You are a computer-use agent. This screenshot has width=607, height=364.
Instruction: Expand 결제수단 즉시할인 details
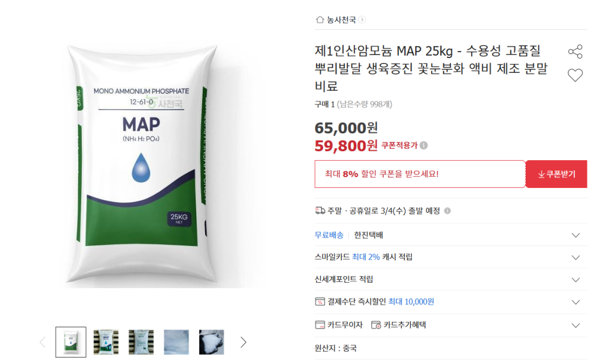[x=575, y=302]
